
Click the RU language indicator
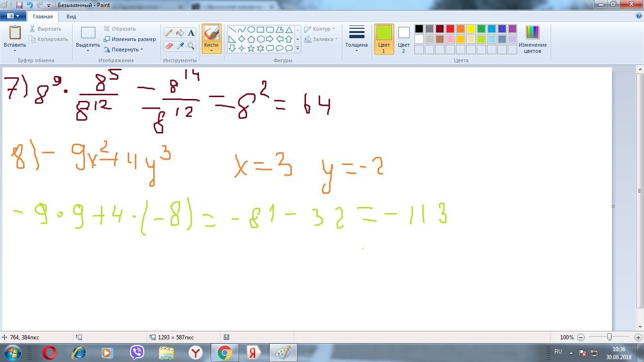tap(558, 352)
